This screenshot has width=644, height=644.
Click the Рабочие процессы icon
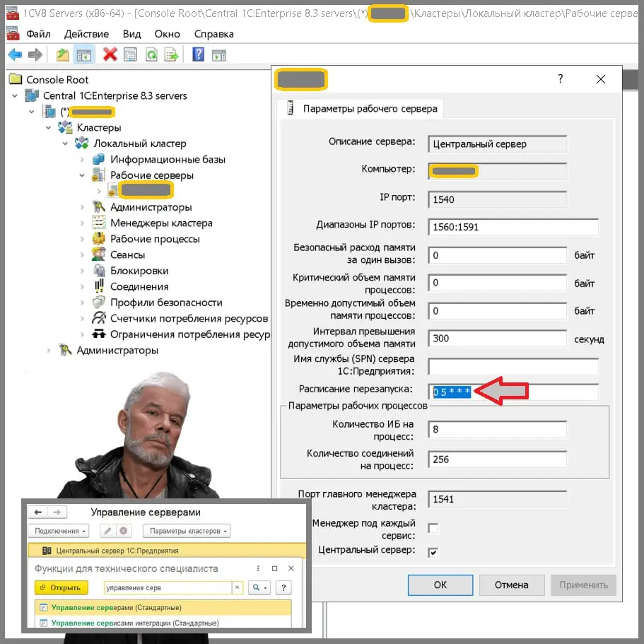(98, 239)
